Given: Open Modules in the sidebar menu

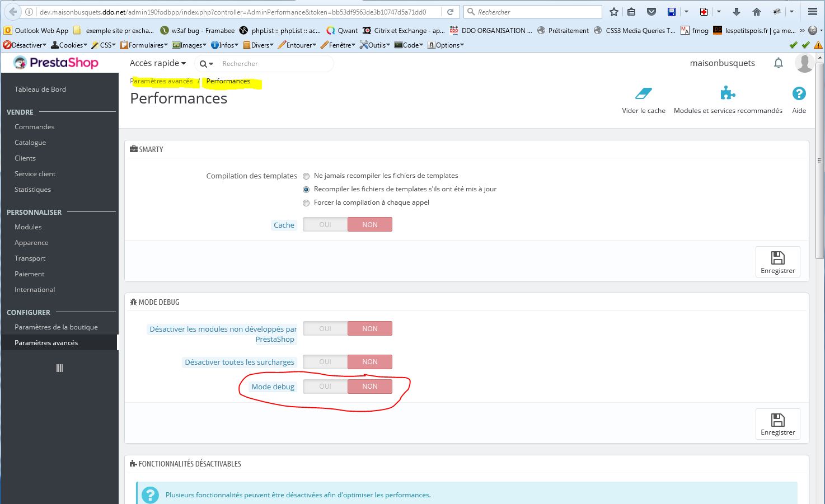Looking at the screenshot, I should point(28,227).
